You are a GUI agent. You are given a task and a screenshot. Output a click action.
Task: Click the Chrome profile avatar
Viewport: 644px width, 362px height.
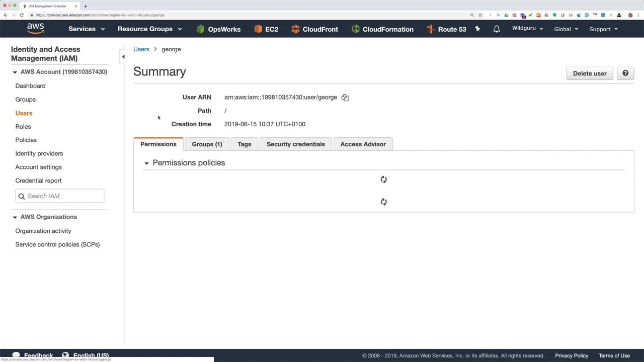[x=630, y=15]
